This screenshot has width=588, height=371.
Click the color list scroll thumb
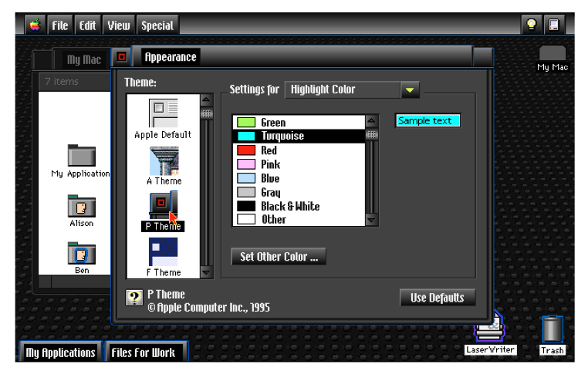click(x=371, y=134)
